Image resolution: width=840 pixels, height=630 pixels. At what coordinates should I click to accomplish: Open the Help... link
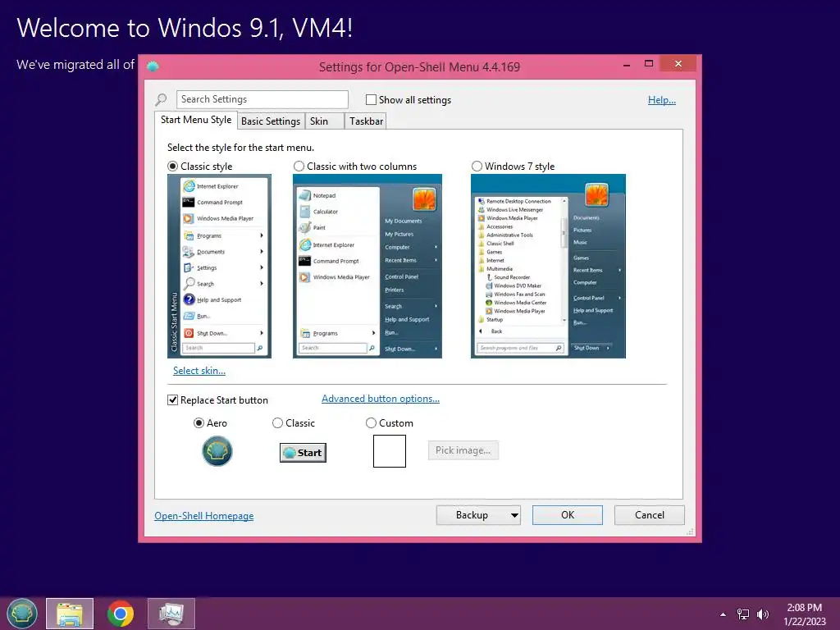click(x=662, y=99)
